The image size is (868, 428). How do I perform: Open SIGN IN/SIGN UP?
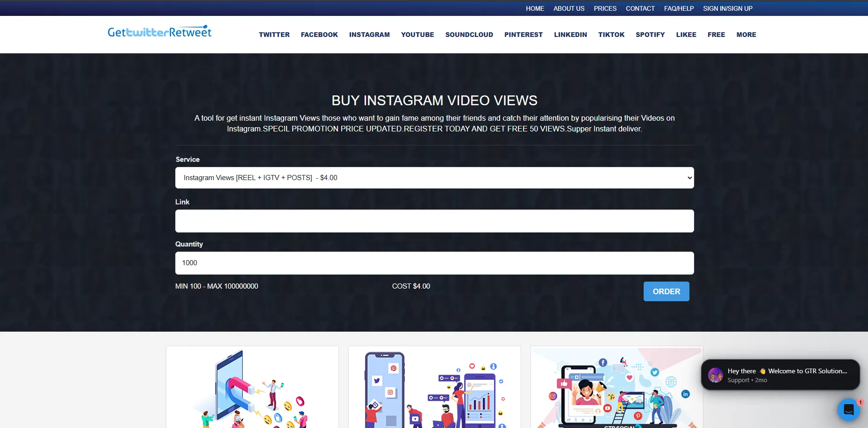click(x=727, y=8)
